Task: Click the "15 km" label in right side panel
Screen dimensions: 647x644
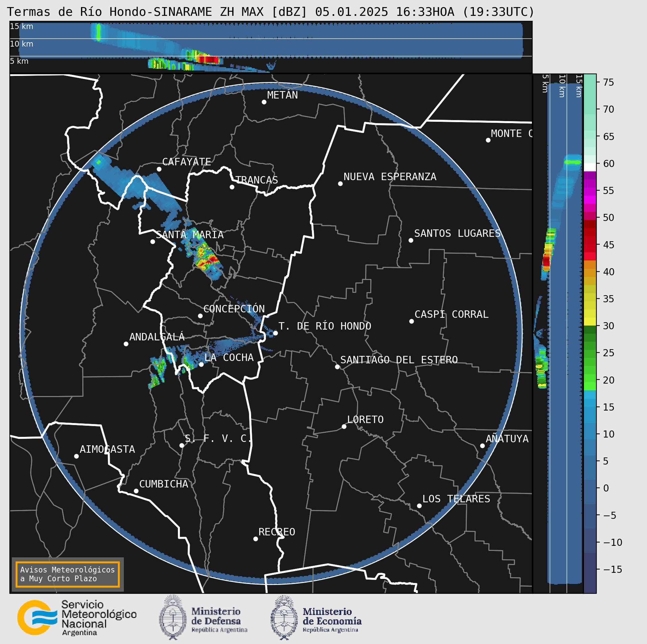Action: [x=578, y=86]
